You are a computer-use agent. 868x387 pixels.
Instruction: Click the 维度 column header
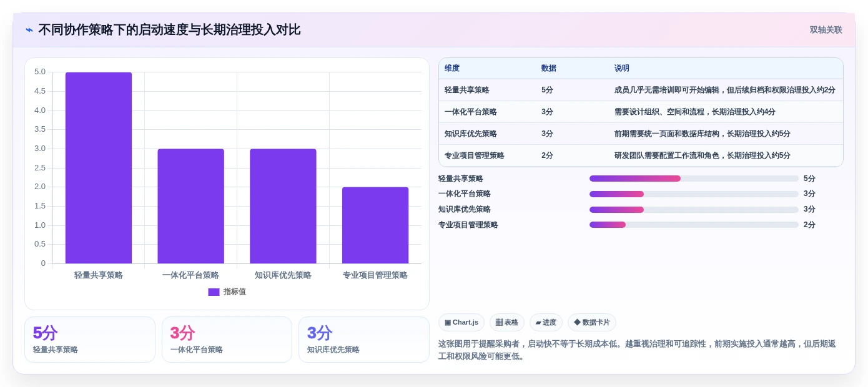(x=452, y=69)
